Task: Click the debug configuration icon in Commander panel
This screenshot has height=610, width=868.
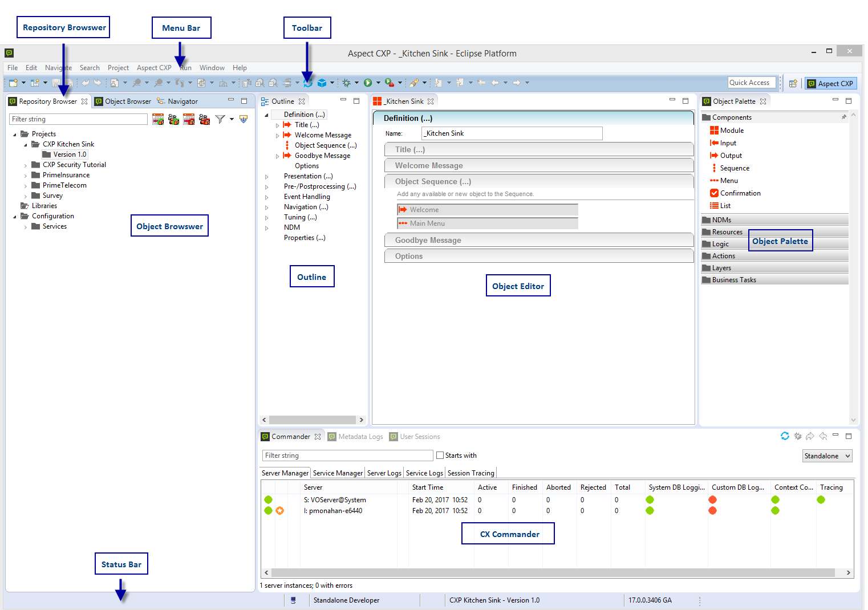Action: [x=798, y=436]
